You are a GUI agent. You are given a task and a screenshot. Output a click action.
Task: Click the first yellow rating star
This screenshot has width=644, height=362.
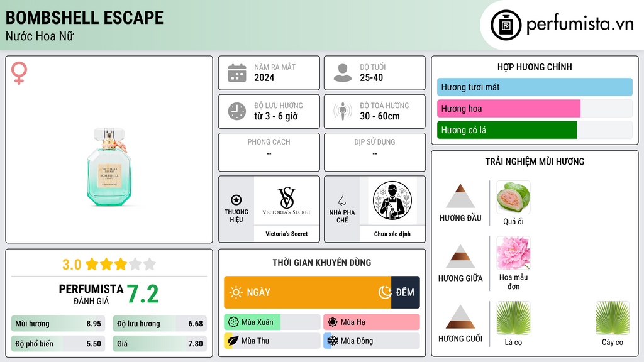click(92, 265)
